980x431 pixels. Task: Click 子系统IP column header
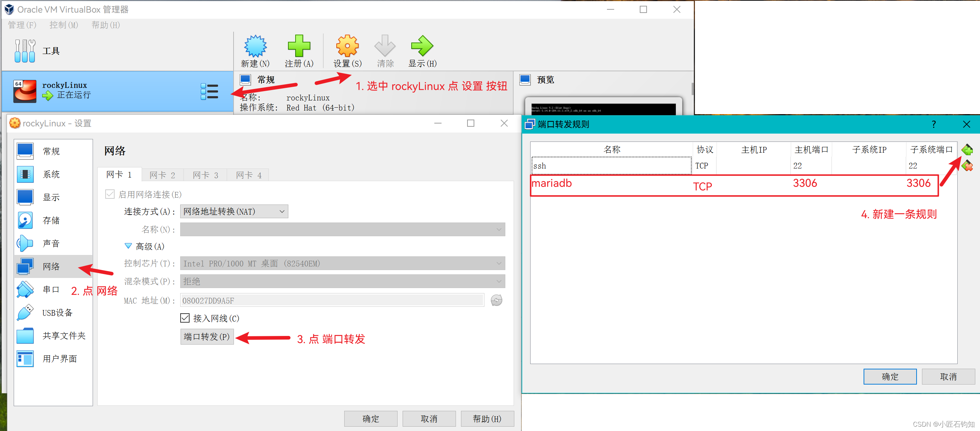869,150
